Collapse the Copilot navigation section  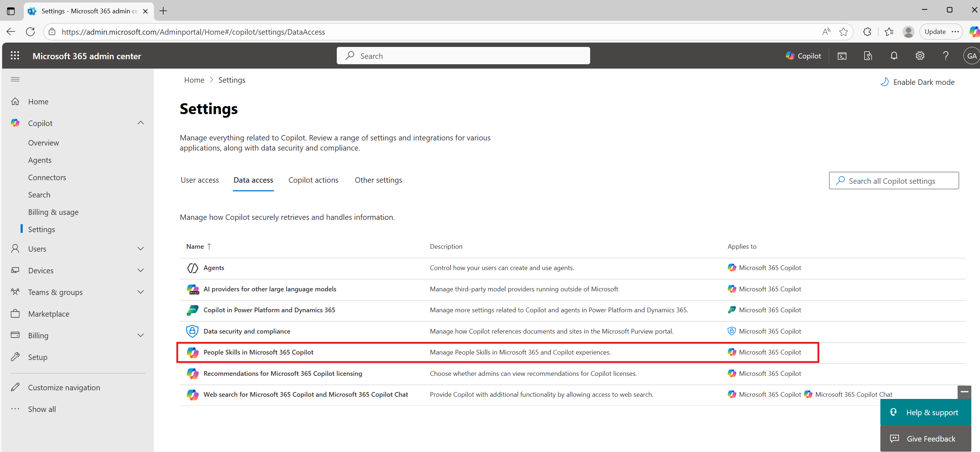(140, 123)
